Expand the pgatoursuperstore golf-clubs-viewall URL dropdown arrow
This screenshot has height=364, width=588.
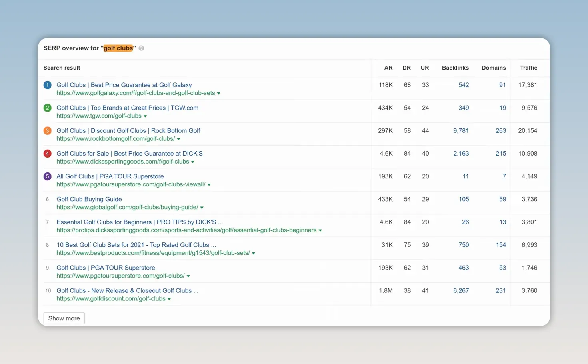click(209, 184)
